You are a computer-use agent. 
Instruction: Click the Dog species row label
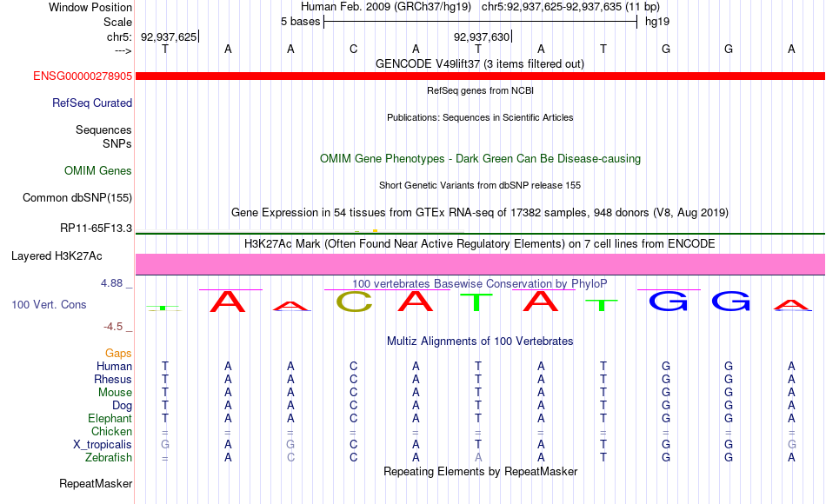coord(123,406)
